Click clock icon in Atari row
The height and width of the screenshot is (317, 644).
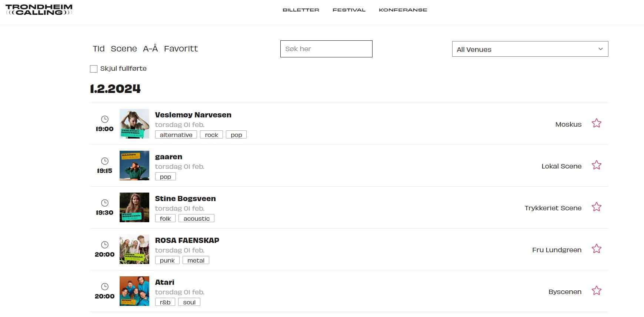point(105,287)
